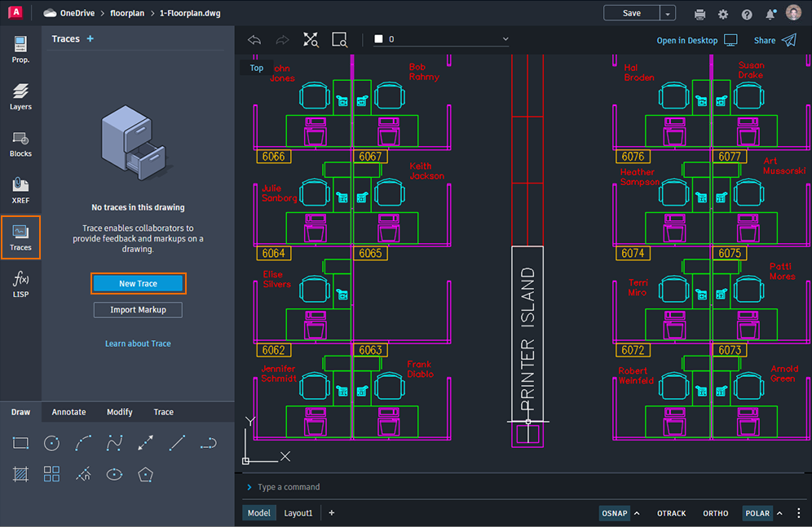The width and height of the screenshot is (812, 527).
Task: Click Open in Desktop link
Action: click(696, 41)
